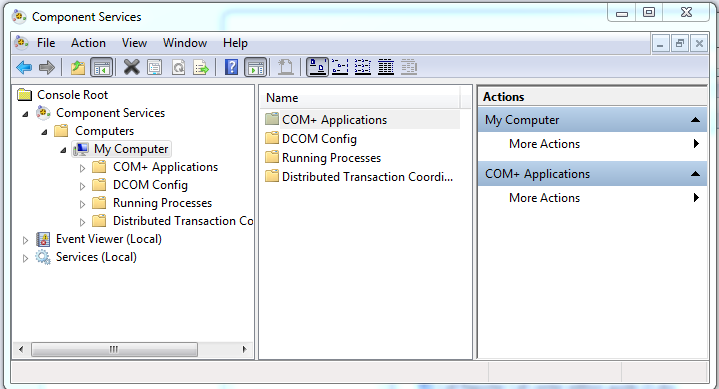This screenshot has height=389, width=719.
Task: Go back with the blue Back arrow
Action: [x=24, y=67]
